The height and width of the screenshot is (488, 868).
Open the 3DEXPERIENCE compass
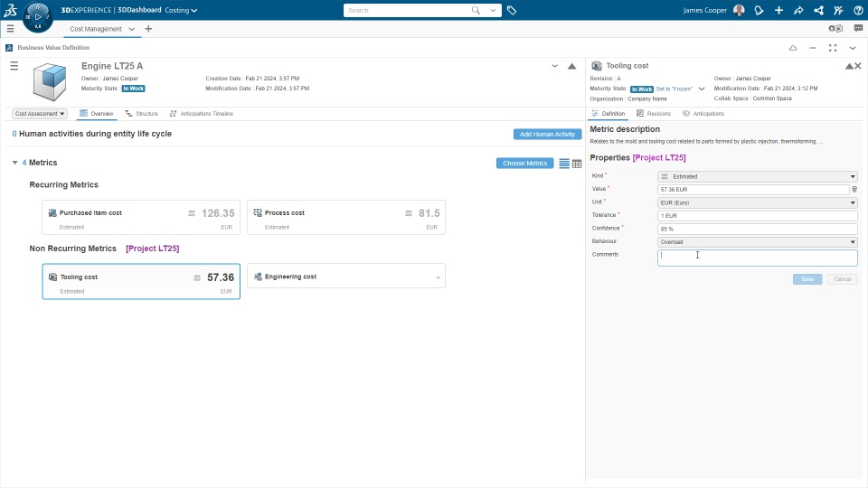pos(38,16)
